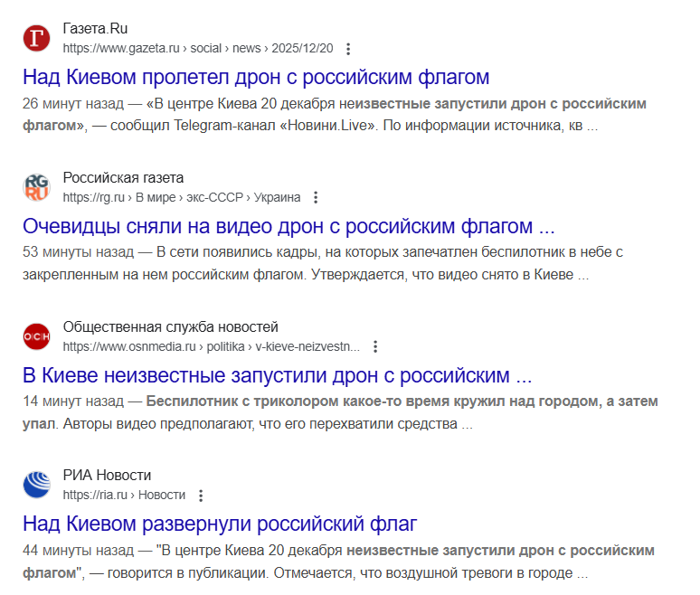
Task: Click the РИА Новости globe favicon
Action: click(37, 486)
